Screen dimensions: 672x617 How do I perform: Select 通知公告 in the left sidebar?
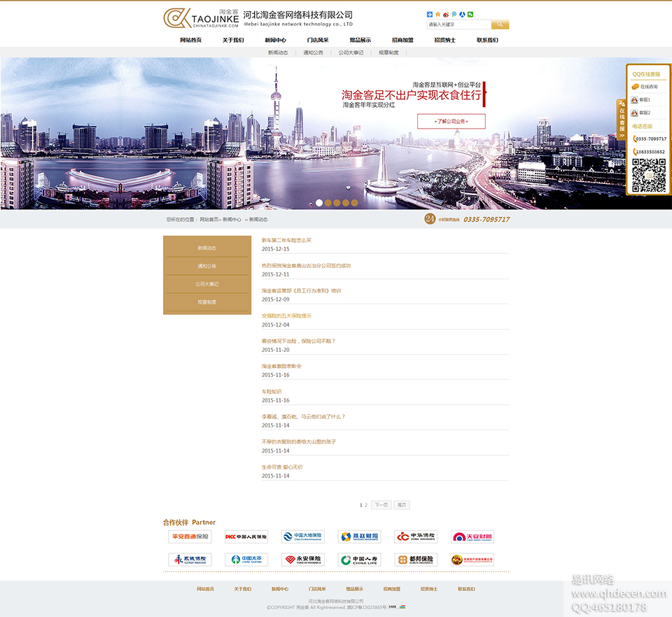[206, 267]
